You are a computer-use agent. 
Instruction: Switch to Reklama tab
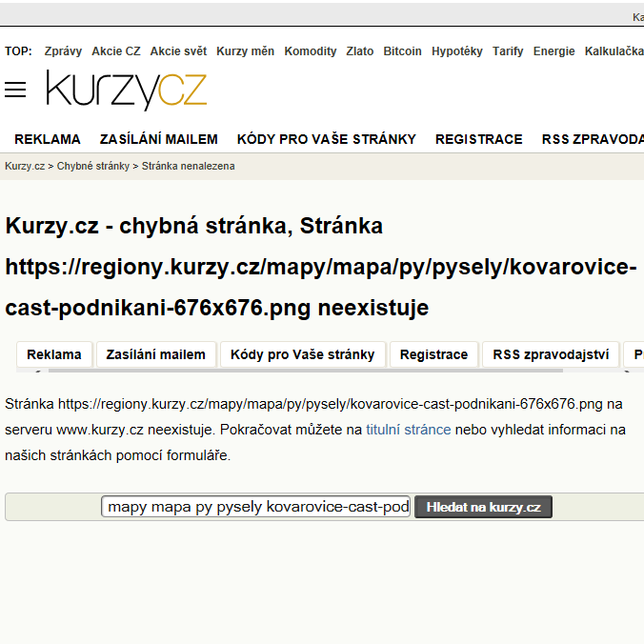click(54, 354)
